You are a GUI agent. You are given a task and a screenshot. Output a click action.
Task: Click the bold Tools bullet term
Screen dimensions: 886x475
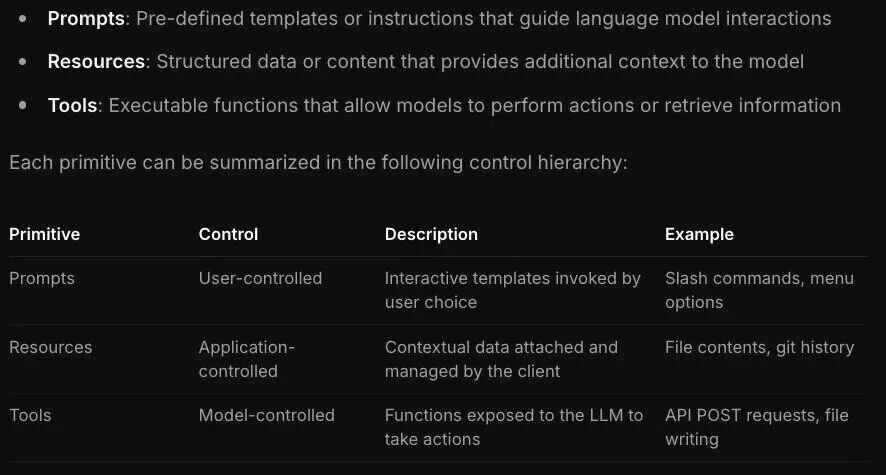click(72, 105)
